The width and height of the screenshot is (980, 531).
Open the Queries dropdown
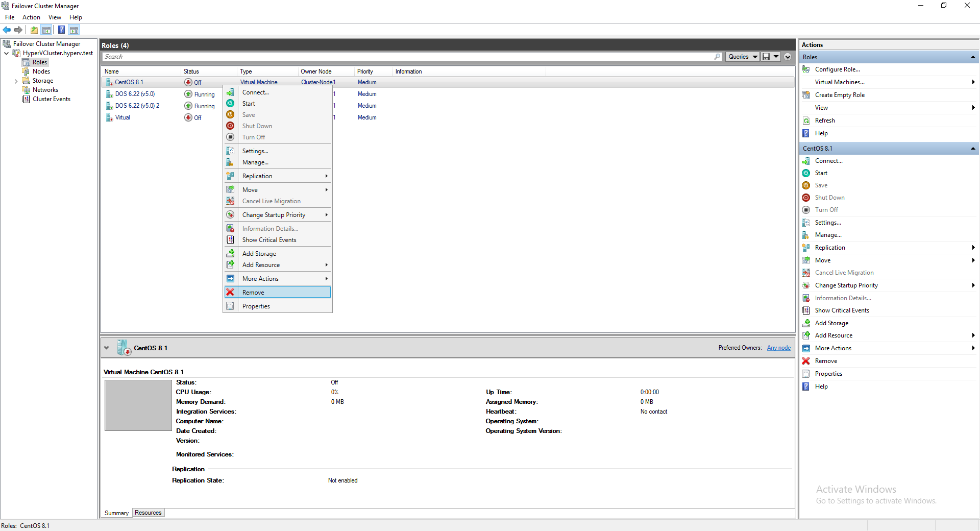coord(742,57)
